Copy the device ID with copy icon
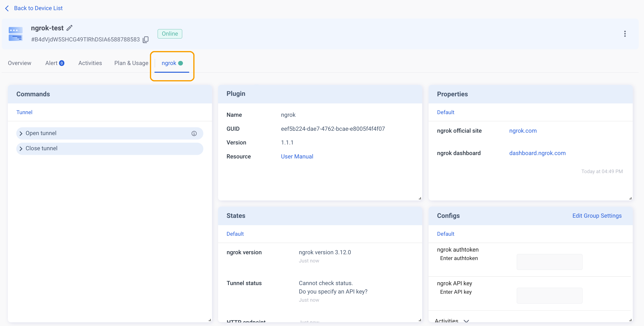This screenshot has width=644, height=326. point(146,39)
